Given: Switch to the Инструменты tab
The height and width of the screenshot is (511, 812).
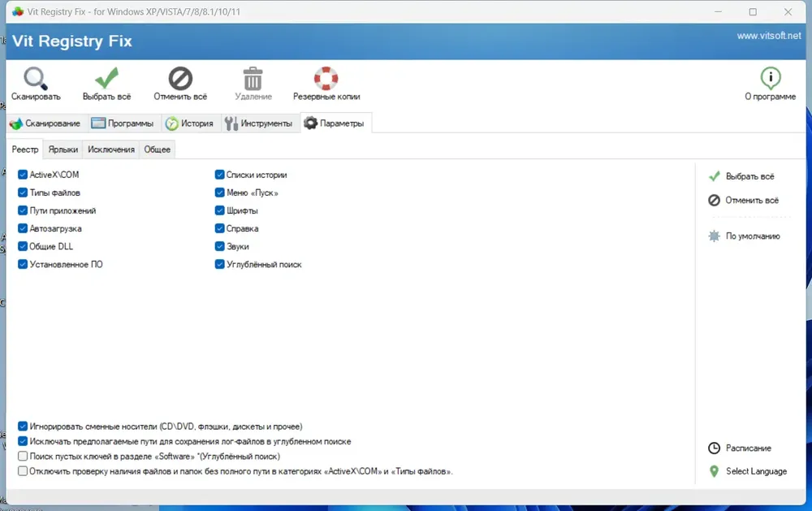Looking at the screenshot, I should (258, 123).
